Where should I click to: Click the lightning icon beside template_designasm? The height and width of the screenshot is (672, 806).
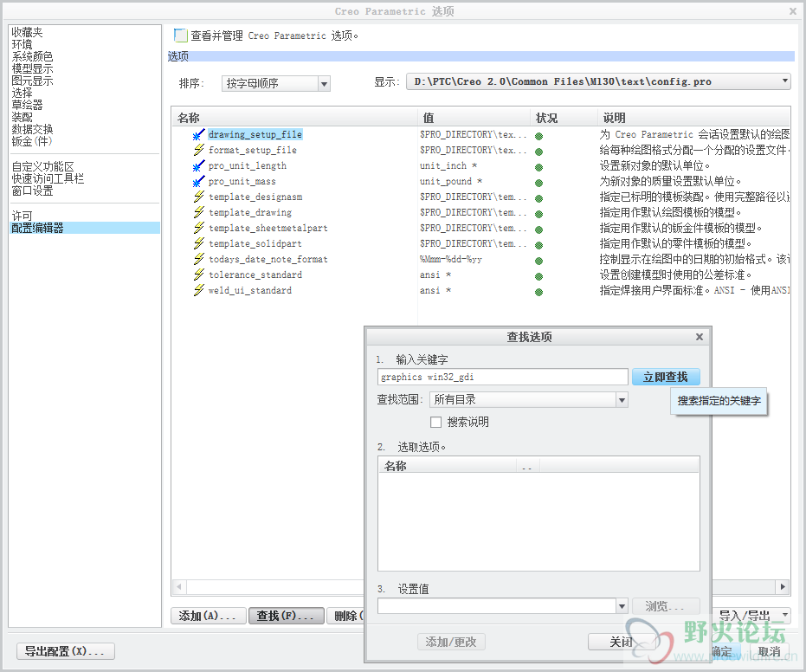(198, 197)
